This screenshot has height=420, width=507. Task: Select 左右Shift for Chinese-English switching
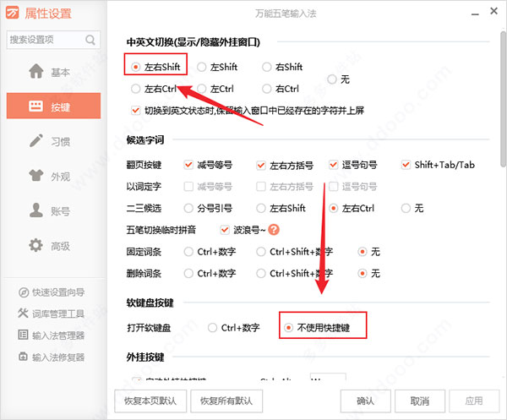tap(135, 67)
